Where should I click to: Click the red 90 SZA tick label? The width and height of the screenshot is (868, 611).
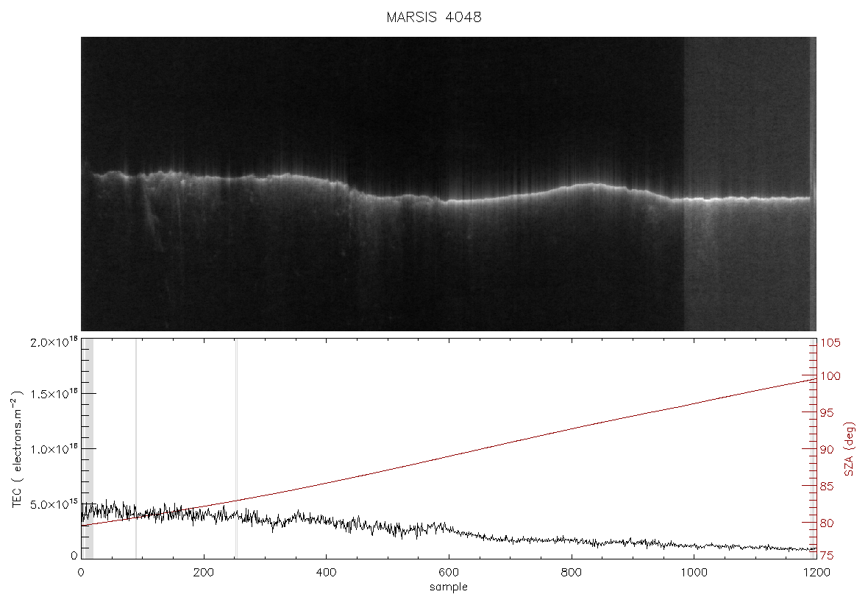(827, 449)
